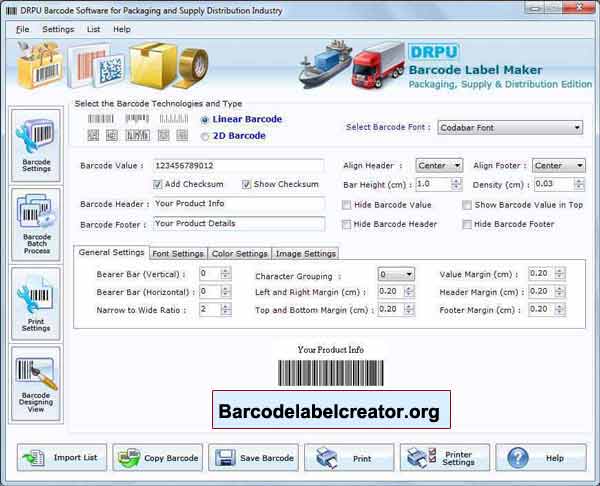Open the Print Settings sidebar panel
The image size is (600, 486).
pyautogui.click(x=36, y=303)
